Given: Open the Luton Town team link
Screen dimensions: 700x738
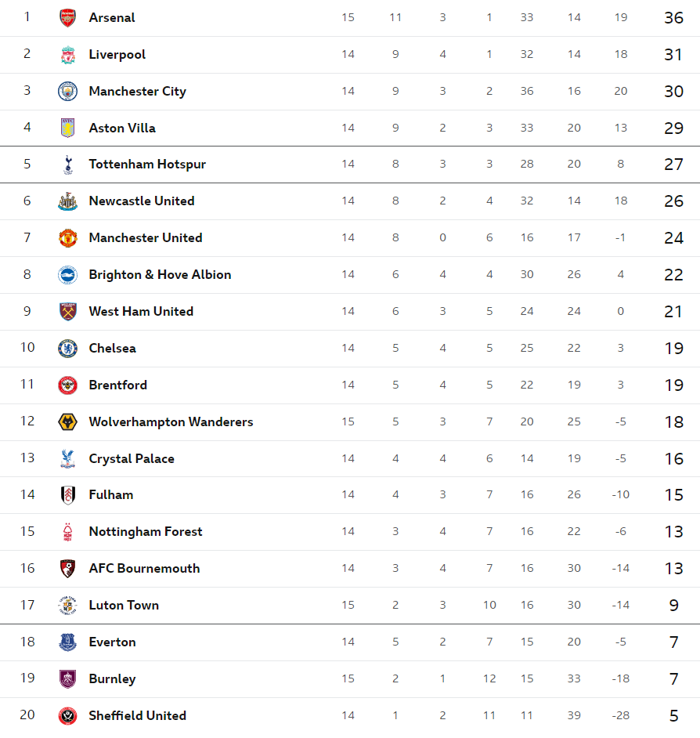Looking at the screenshot, I should [124, 606].
